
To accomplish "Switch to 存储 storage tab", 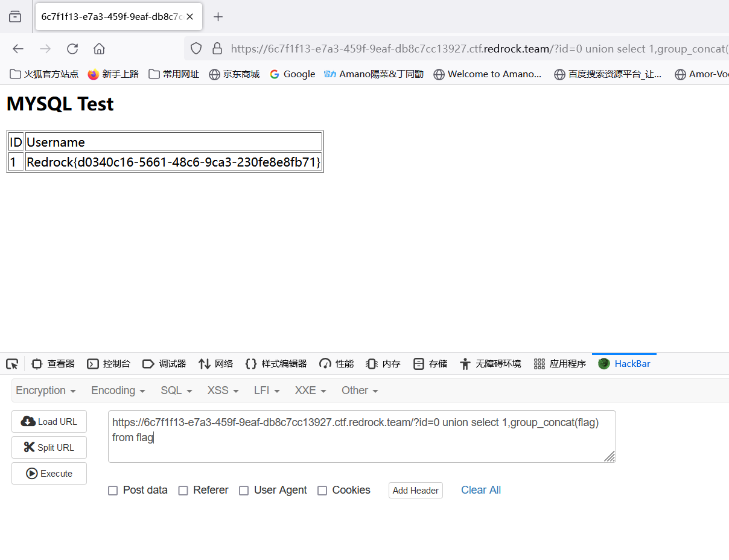I will [x=430, y=364].
